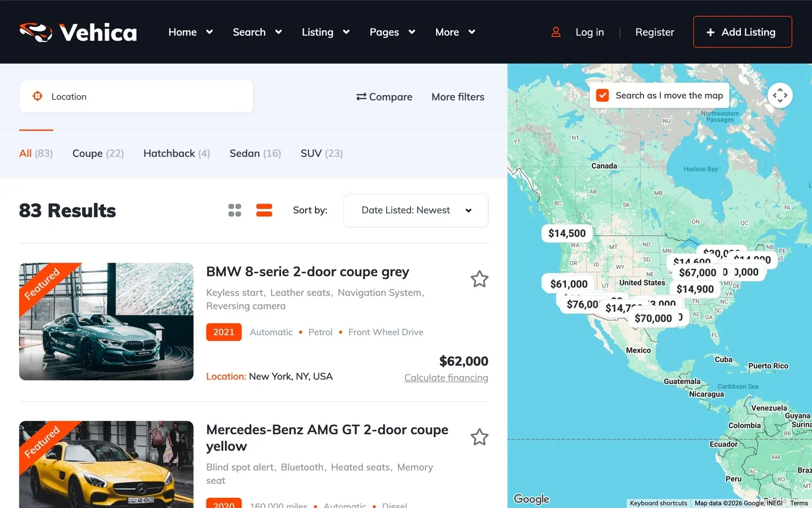Select the $70,000 map price marker
This screenshot has width=812, height=508.
(x=653, y=319)
